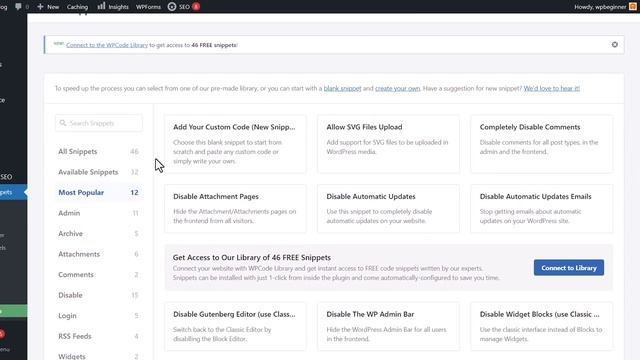Open the comments bubble icon in admin bar
The height and width of the screenshot is (360, 640).
18,7
